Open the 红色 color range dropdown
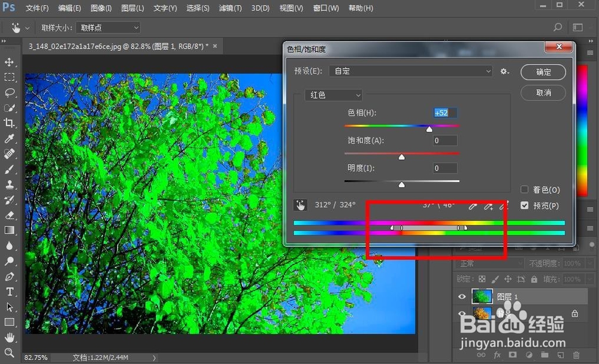Image resolution: width=599 pixels, height=364 pixels. 334,95
